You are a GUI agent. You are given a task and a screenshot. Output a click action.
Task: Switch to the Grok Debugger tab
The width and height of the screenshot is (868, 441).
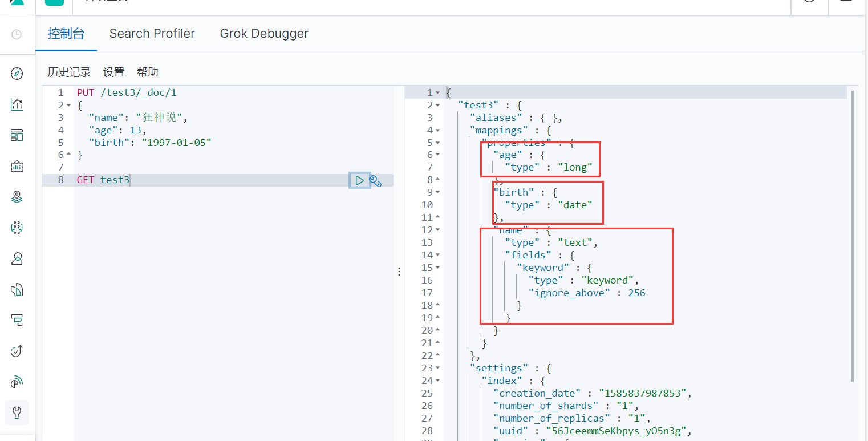[x=264, y=34]
